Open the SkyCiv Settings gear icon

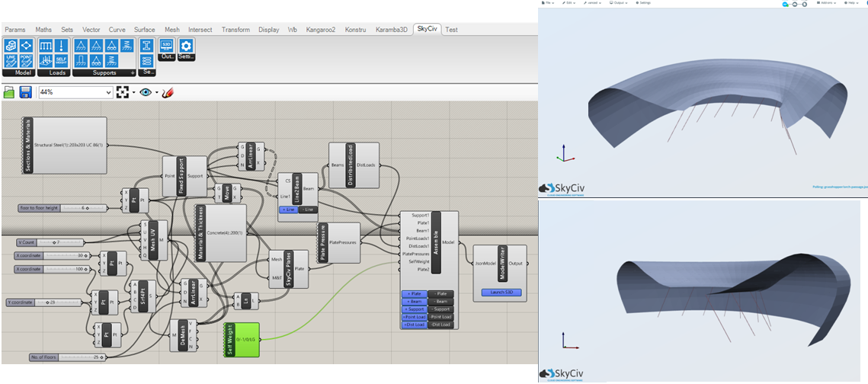[x=185, y=45]
